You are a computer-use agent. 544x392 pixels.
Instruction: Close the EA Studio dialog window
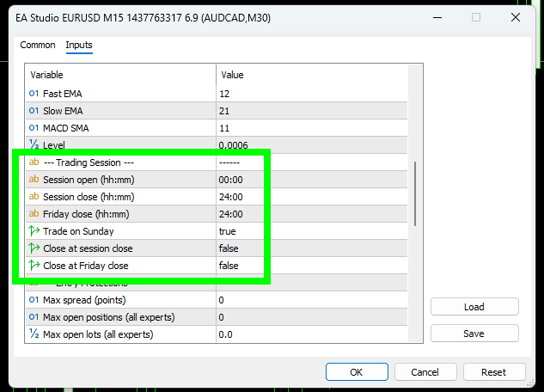pyautogui.click(x=516, y=17)
